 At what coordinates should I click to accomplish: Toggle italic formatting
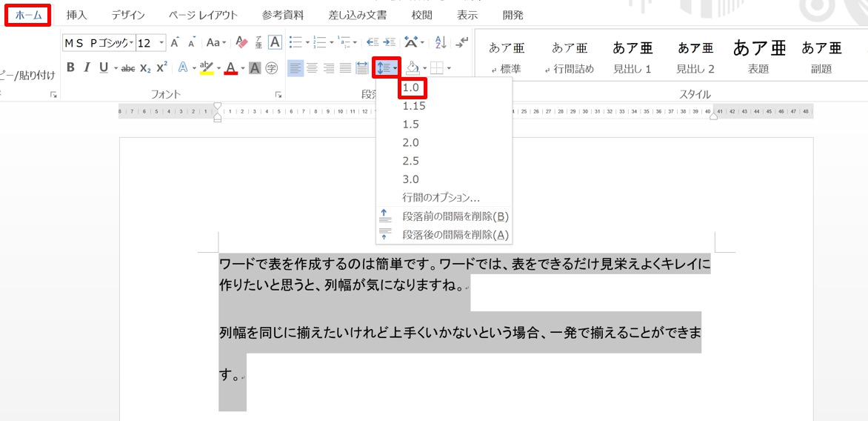coord(87,67)
